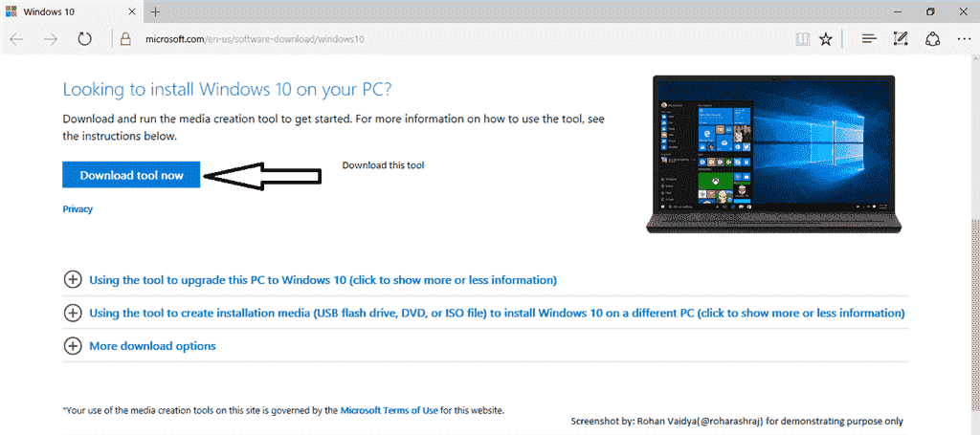Open the Privacy link
This screenshot has width=980, height=435.
point(78,209)
